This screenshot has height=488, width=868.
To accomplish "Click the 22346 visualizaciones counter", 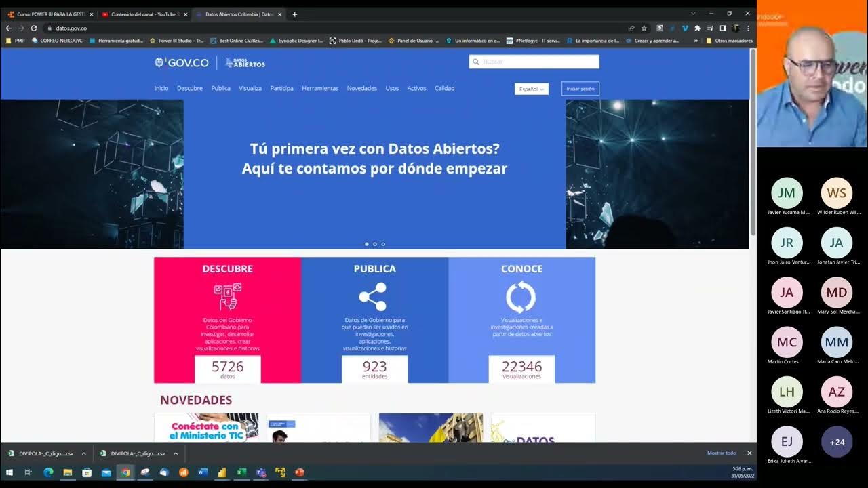I will pyautogui.click(x=521, y=369).
